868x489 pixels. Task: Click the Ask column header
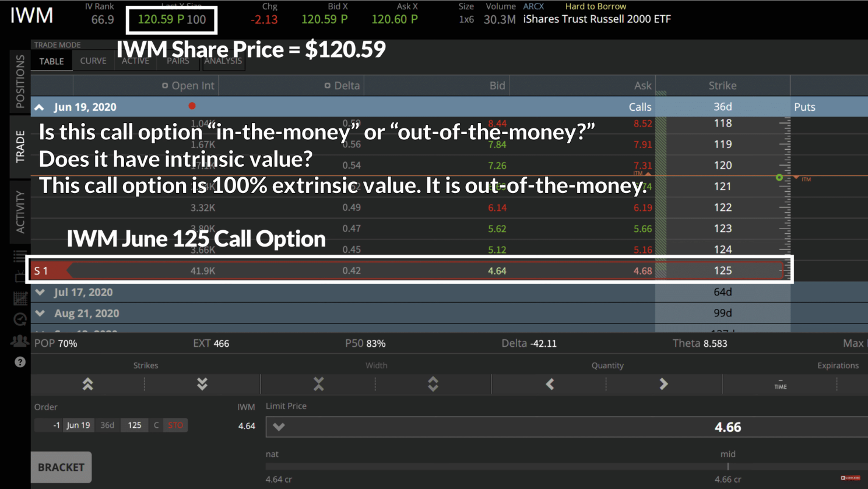642,86
